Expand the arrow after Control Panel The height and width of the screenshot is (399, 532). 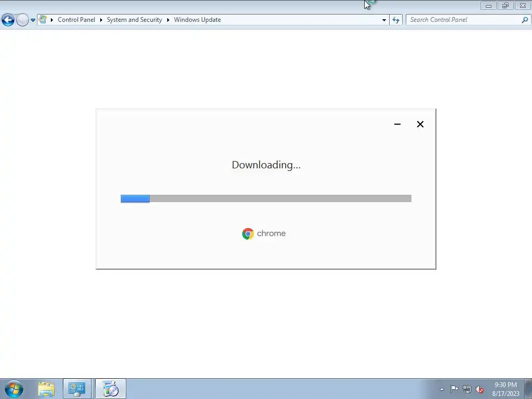tap(101, 20)
